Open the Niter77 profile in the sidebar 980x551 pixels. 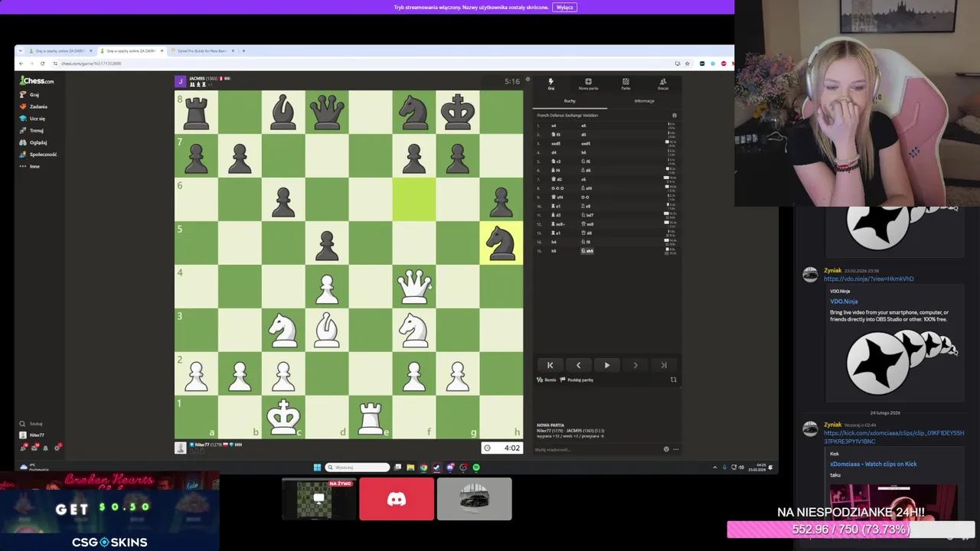32,435
